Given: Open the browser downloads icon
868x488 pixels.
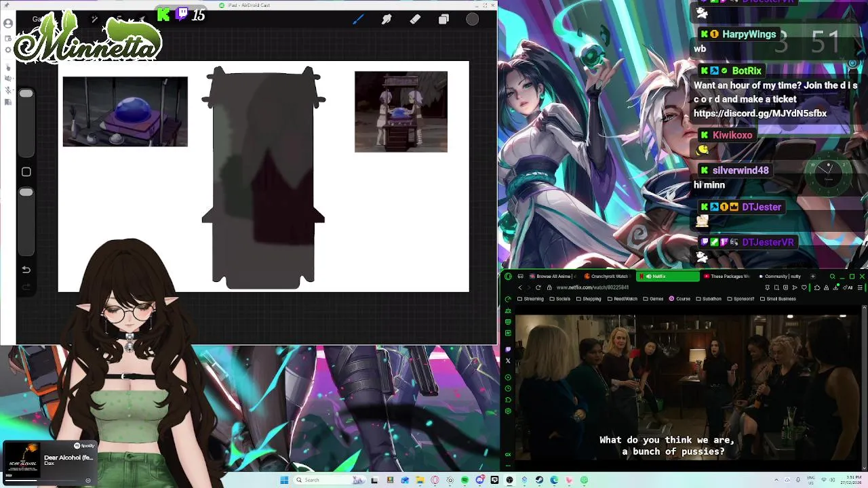Looking at the screenshot, I should [x=835, y=287].
